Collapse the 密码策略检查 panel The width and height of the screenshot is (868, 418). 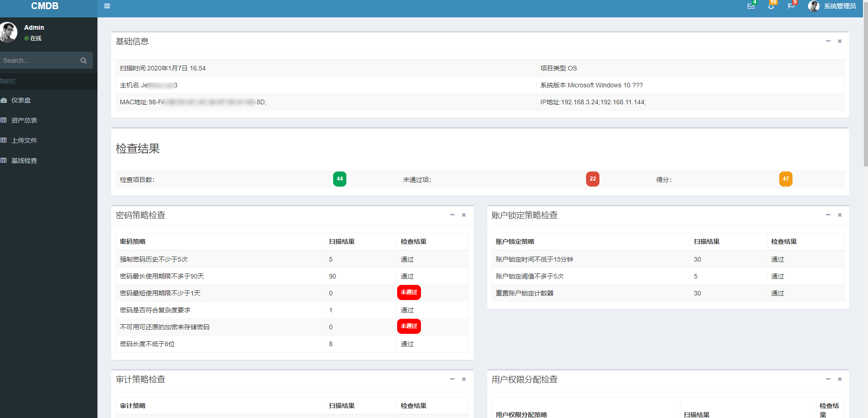tap(452, 215)
